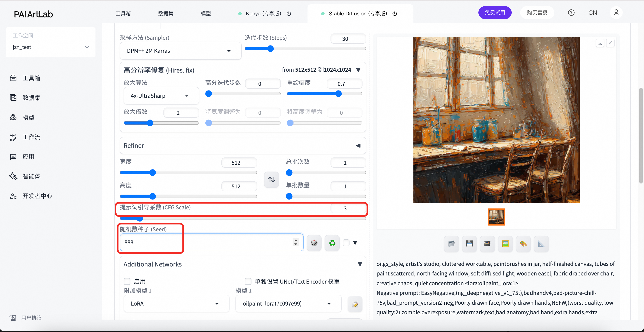The width and height of the screenshot is (644, 332).
Task: Toggle 单独设置 UNet/Text Encoder 权重 checkbox
Action: pyautogui.click(x=248, y=281)
